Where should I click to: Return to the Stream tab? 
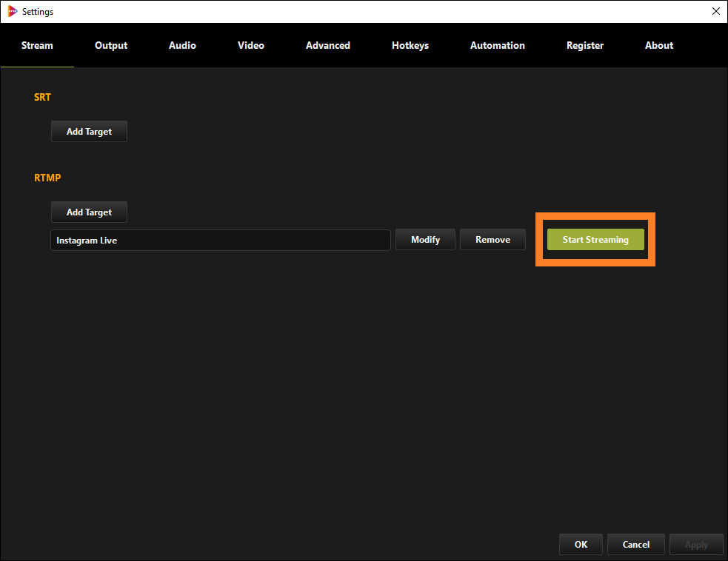point(37,45)
